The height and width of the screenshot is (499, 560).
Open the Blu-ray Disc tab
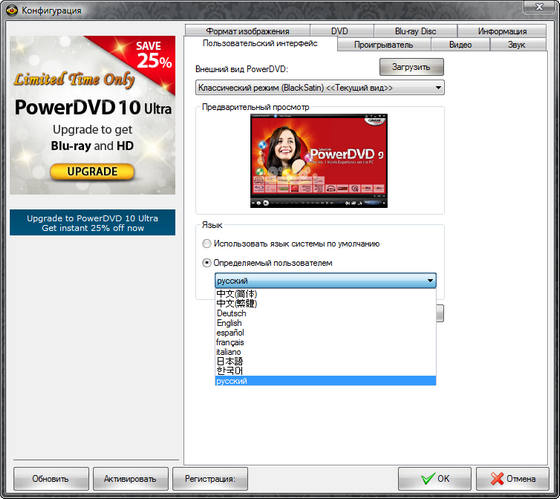pos(415,31)
